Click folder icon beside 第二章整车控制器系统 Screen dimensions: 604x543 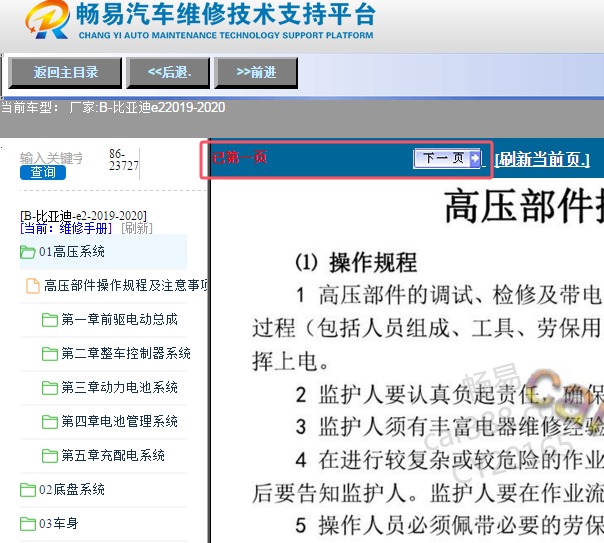[50, 354]
